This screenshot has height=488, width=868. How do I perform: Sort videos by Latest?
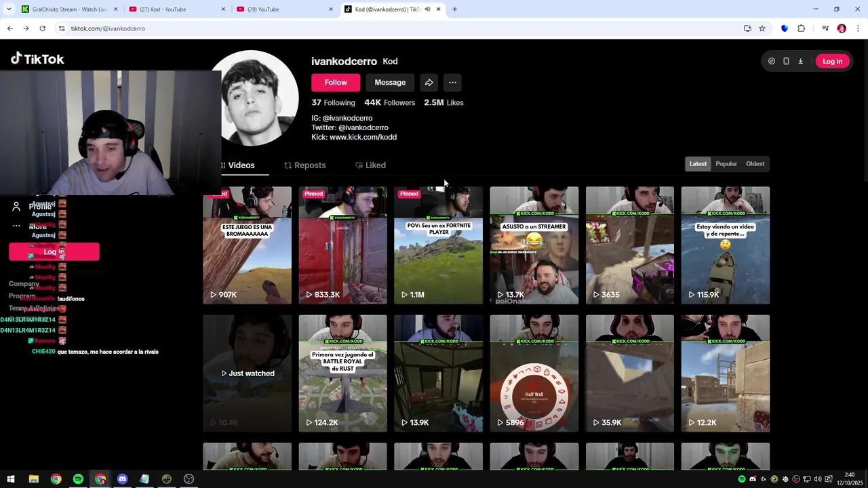(x=698, y=164)
